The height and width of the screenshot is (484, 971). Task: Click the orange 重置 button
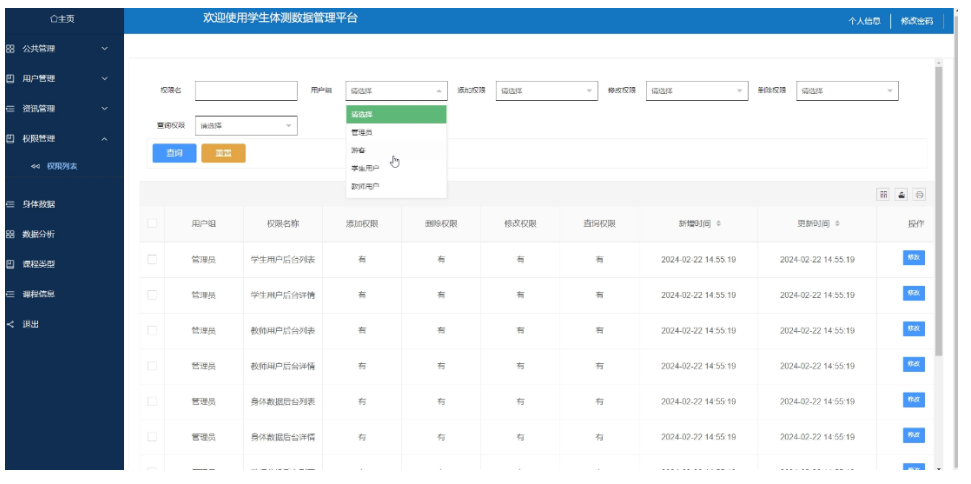(x=224, y=153)
